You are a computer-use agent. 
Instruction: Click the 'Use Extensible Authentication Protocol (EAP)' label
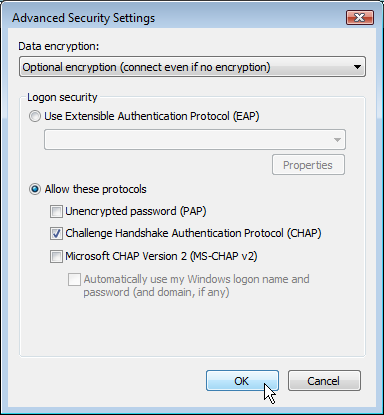[152, 116]
